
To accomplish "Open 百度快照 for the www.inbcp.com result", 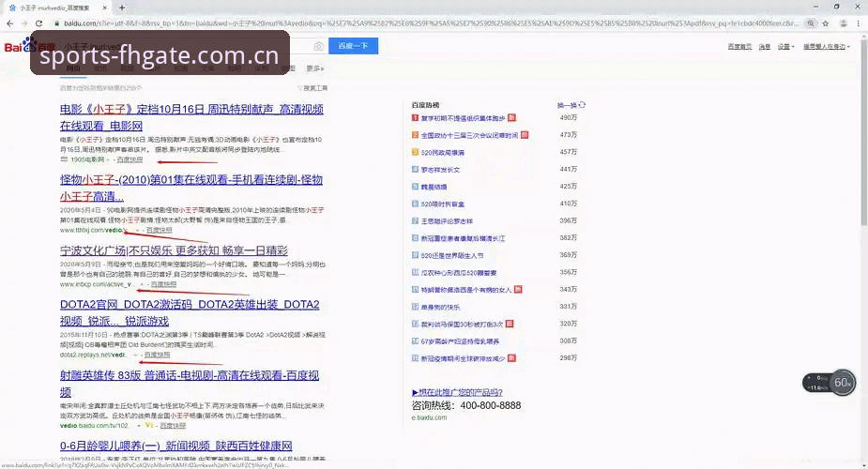I will 163,284.
